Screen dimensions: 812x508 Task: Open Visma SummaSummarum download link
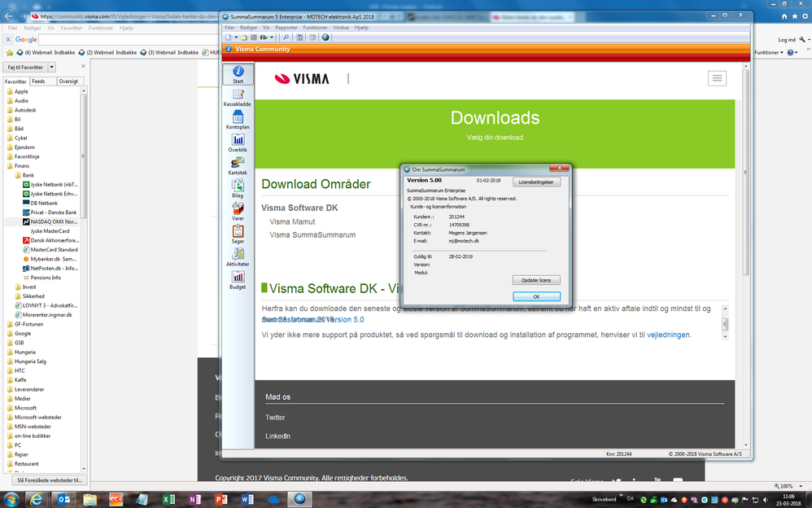pyautogui.click(x=312, y=234)
